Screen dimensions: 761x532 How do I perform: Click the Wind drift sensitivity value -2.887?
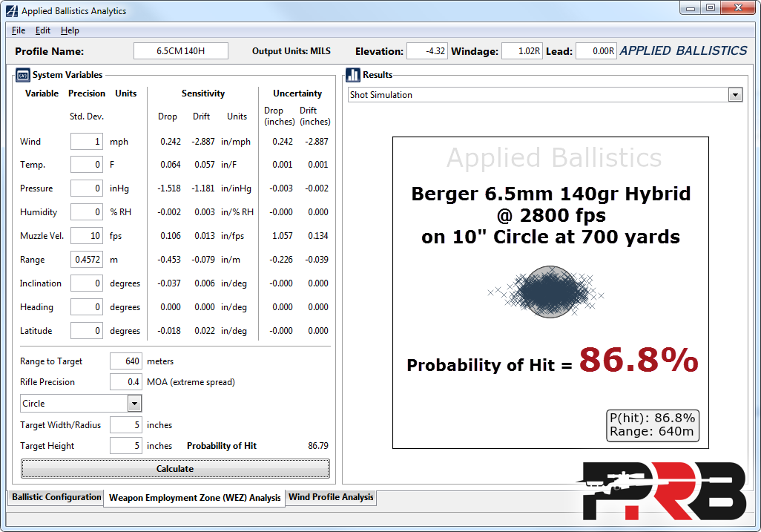pyautogui.click(x=203, y=142)
